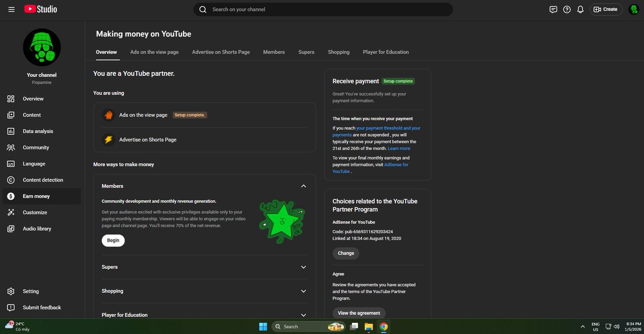Open the Supers tab

[306, 52]
